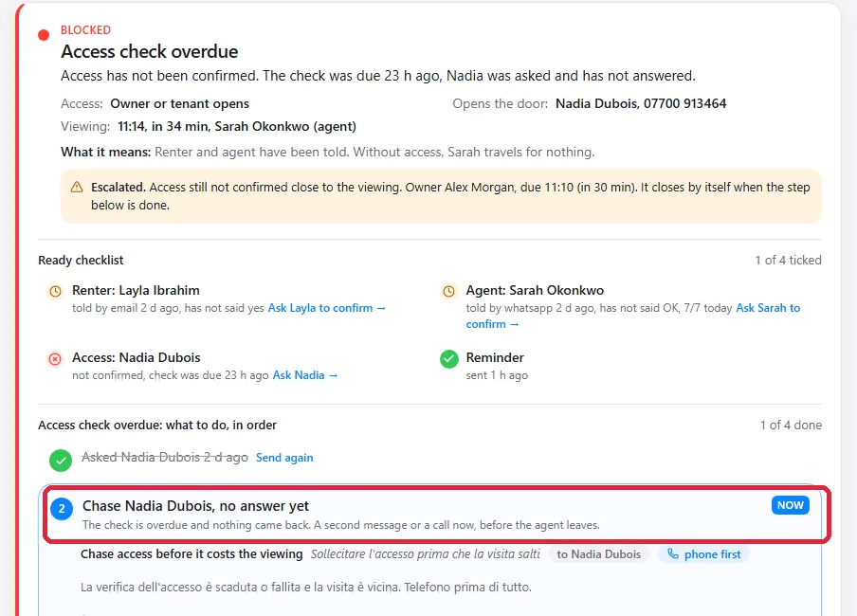Image resolution: width=857 pixels, height=616 pixels.
Task: Click the red blocked status dot
Action: point(44,35)
